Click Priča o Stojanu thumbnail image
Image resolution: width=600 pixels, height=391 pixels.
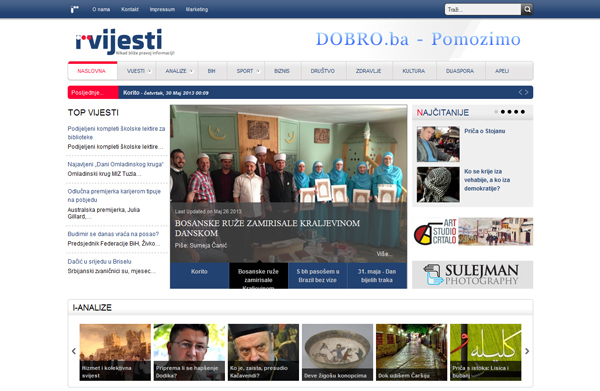tap(438, 144)
